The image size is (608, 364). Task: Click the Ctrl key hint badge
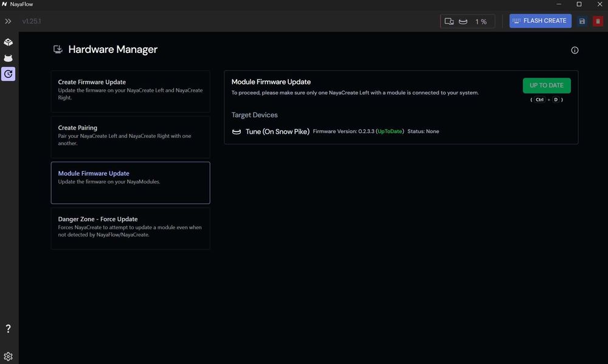tap(539, 100)
